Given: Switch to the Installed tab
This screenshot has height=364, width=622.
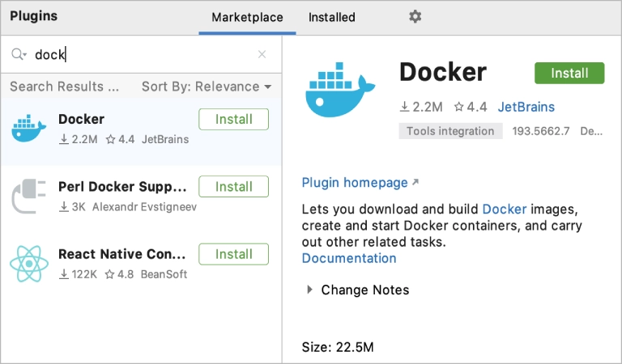Looking at the screenshot, I should click(x=331, y=18).
